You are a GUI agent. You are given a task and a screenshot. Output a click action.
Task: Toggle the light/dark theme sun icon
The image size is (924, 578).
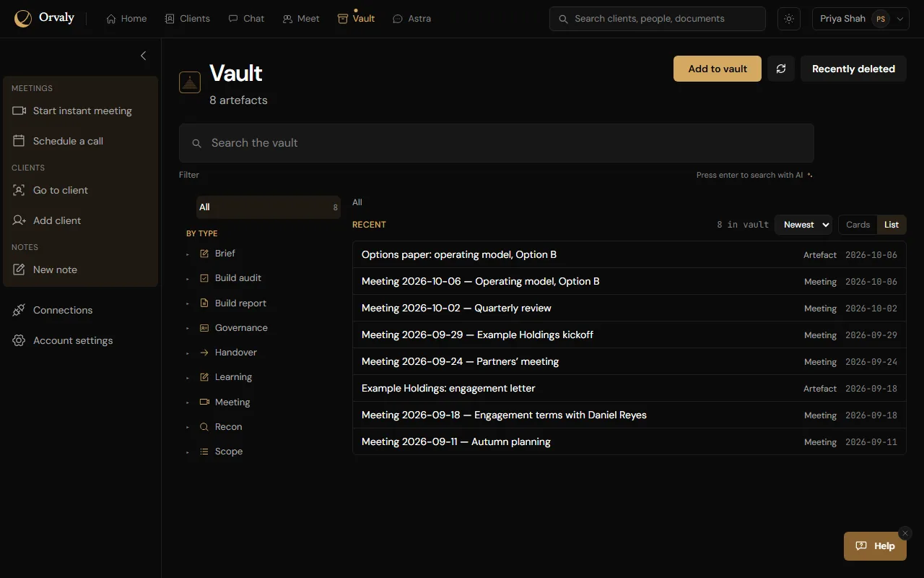pyautogui.click(x=789, y=19)
